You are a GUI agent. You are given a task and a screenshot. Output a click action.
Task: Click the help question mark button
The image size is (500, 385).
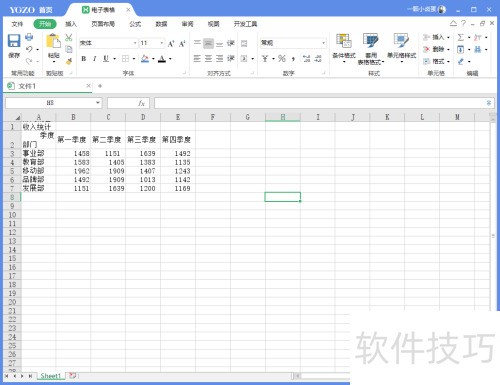tap(463, 23)
